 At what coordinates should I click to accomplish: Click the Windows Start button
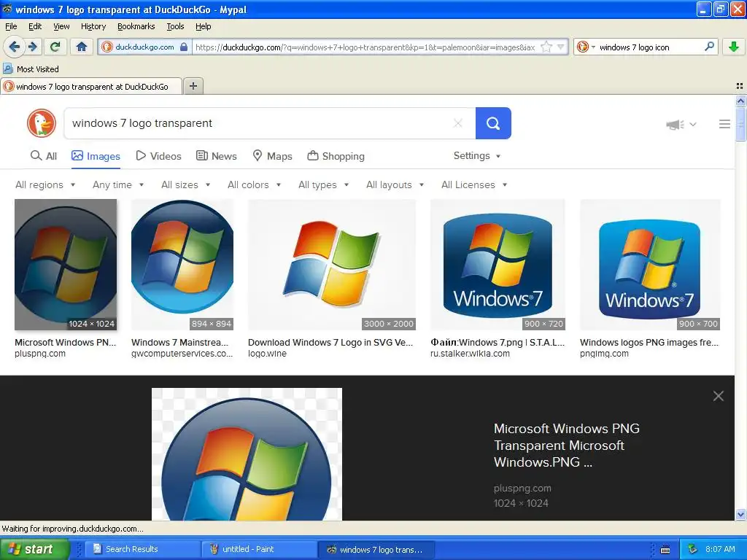click(x=34, y=549)
